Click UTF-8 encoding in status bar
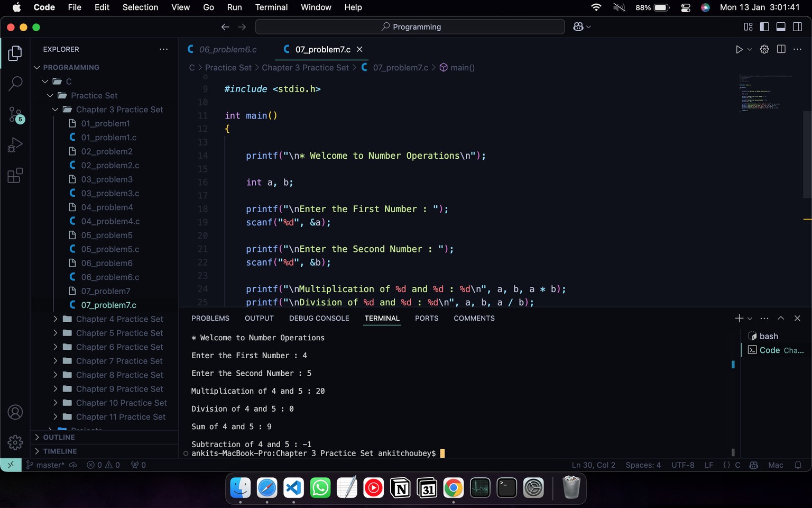Screen dimensions: 812x508 [682, 465]
